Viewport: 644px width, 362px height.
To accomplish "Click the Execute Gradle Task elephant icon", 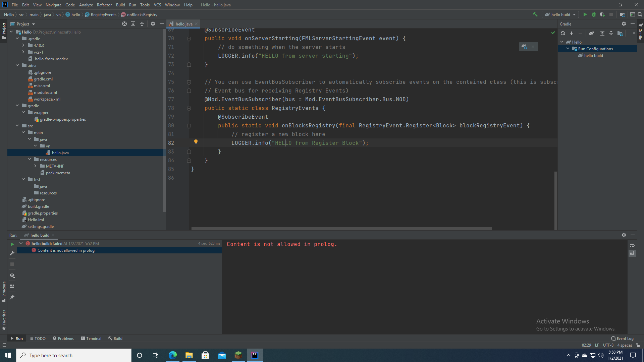I will pos(591,33).
